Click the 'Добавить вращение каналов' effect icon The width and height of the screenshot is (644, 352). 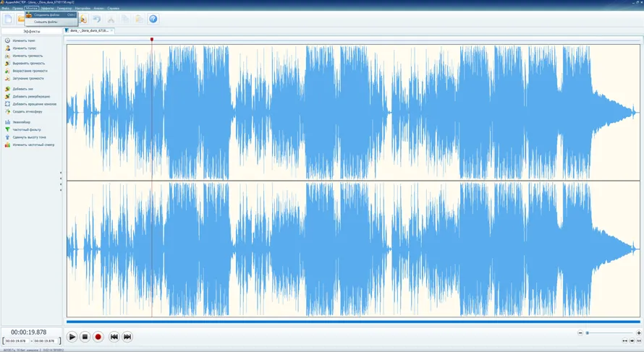pos(7,104)
